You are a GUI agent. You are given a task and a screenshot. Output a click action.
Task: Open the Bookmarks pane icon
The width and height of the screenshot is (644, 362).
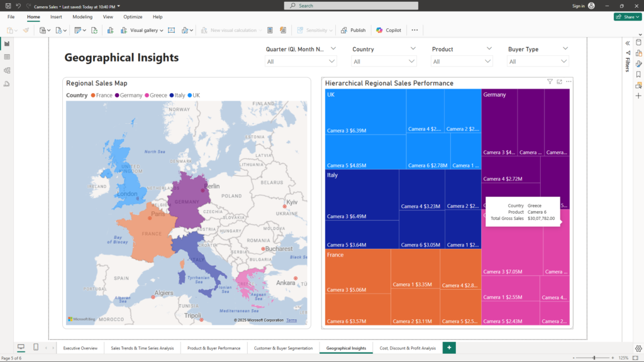[638, 74]
